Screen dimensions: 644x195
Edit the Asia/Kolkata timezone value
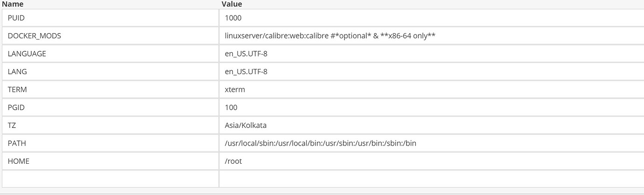(432, 125)
